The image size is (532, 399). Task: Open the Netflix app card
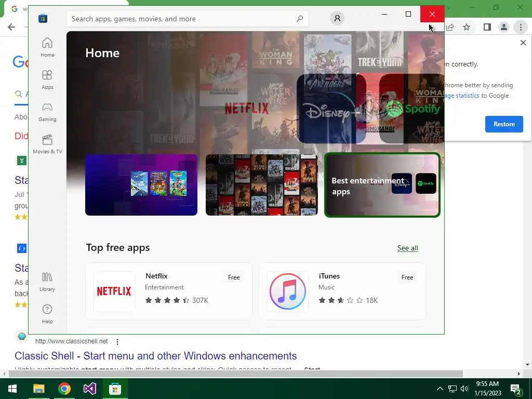pos(169,291)
